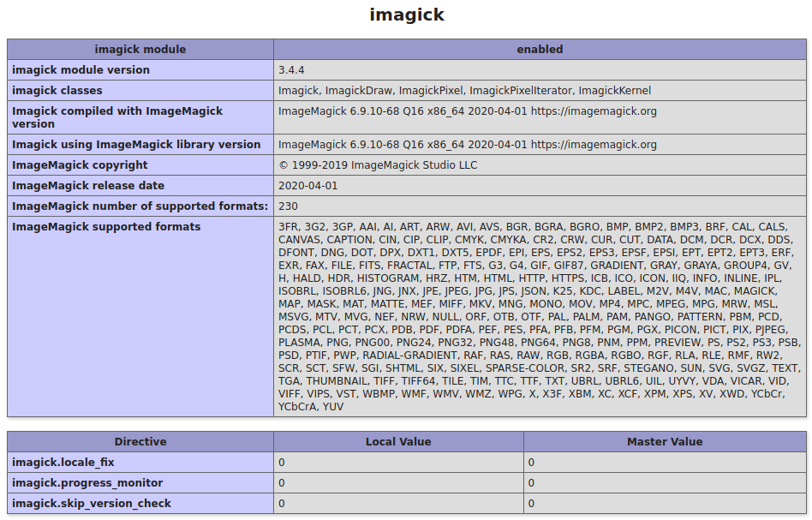Click "© 1999-2019 ImageMagick Studio LLC" value

(x=378, y=165)
